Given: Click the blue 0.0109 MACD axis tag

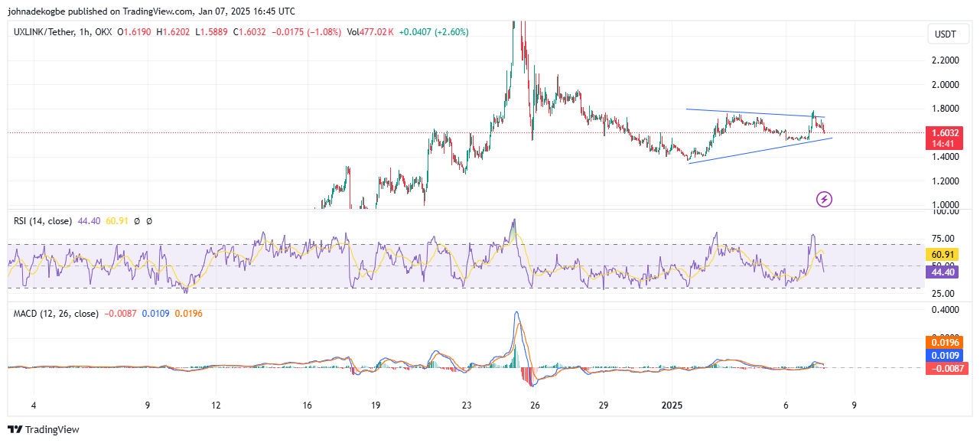Looking at the screenshot, I should pyautogui.click(x=943, y=356).
